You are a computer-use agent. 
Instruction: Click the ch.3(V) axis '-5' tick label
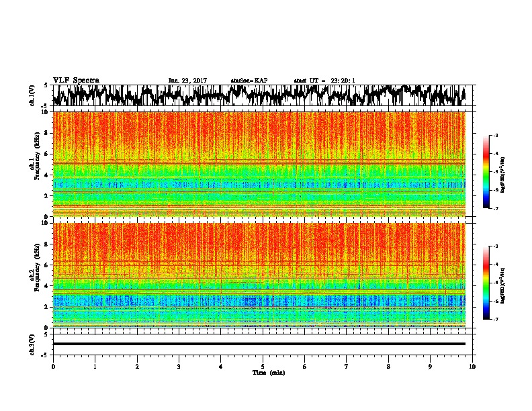[45, 355]
